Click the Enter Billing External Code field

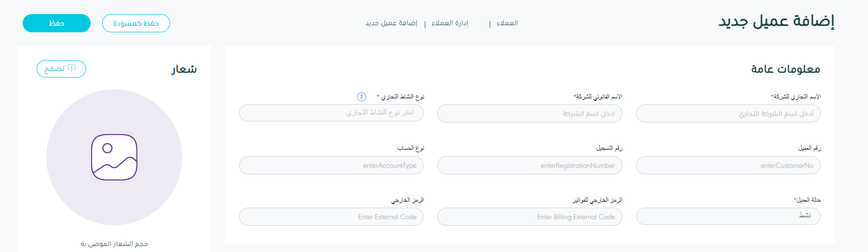tap(529, 217)
